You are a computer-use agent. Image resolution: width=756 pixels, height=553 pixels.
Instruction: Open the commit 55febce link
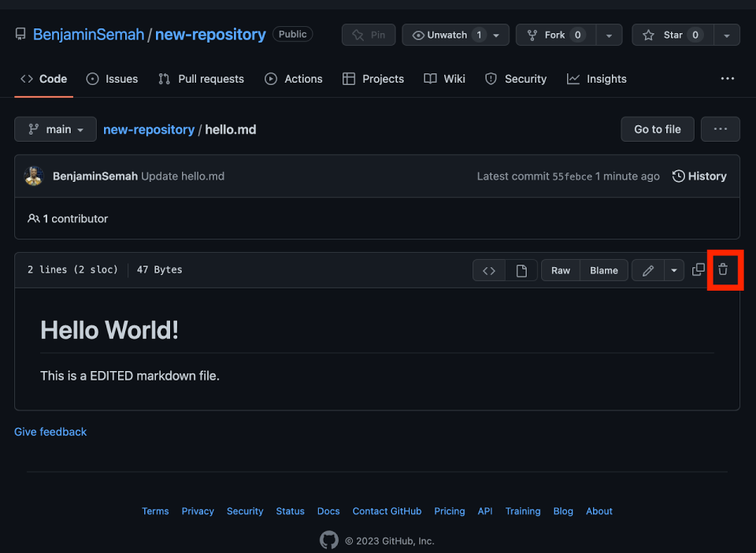tap(572, 176)
